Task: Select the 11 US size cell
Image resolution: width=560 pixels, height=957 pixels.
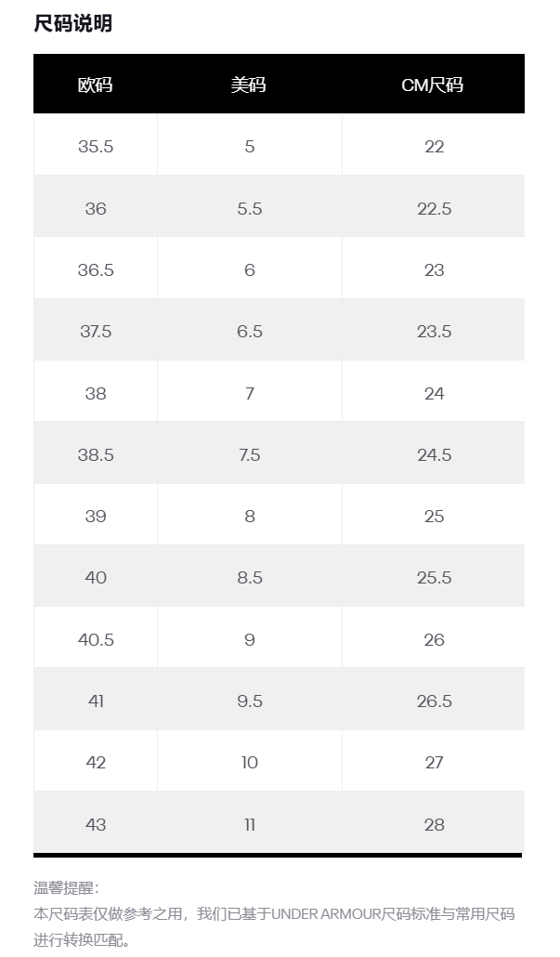Action: tap(249, 824)
